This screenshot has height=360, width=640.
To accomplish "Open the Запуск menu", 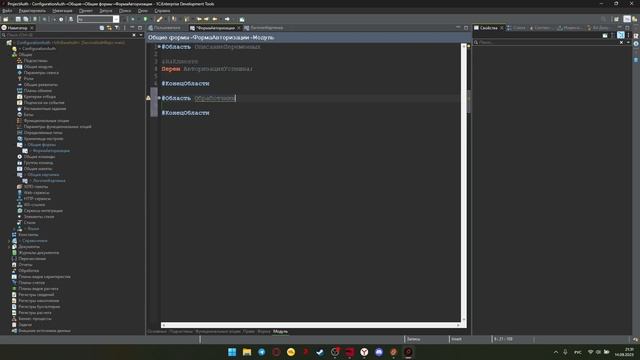I will [x=106, y=11].
